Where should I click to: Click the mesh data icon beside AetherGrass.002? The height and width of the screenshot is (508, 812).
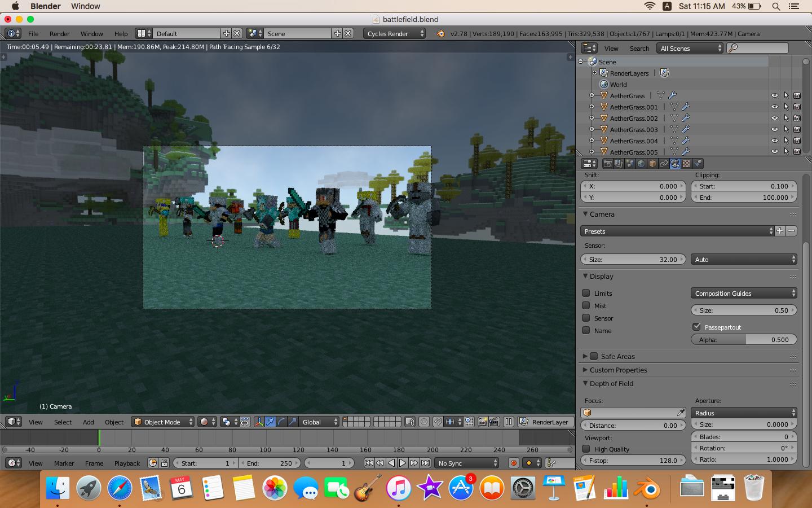click(674, 118)
